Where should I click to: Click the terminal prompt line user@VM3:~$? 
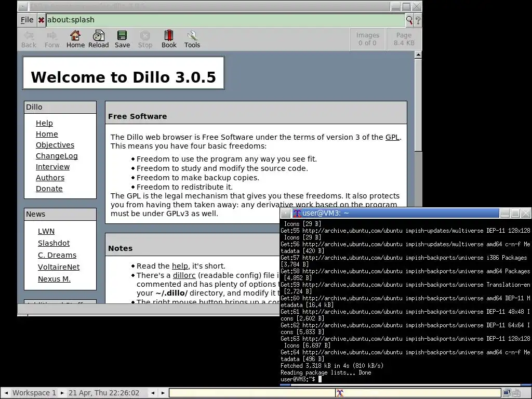298,379
